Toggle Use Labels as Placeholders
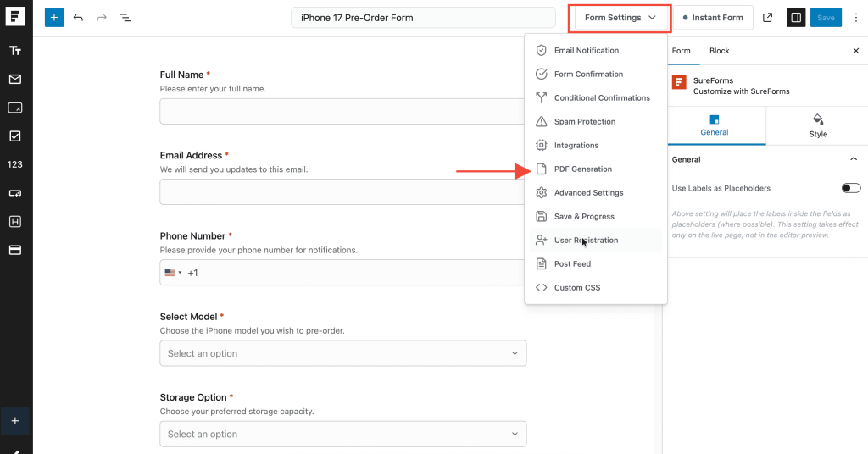 pos(851,188)
